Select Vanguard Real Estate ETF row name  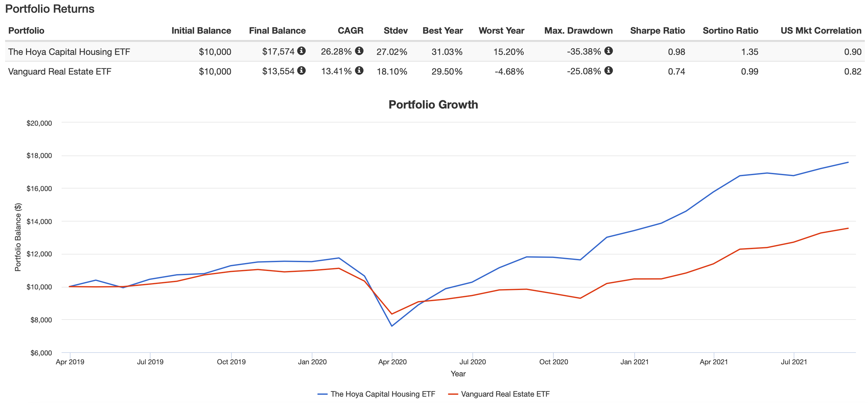click(x=60, y=71)
